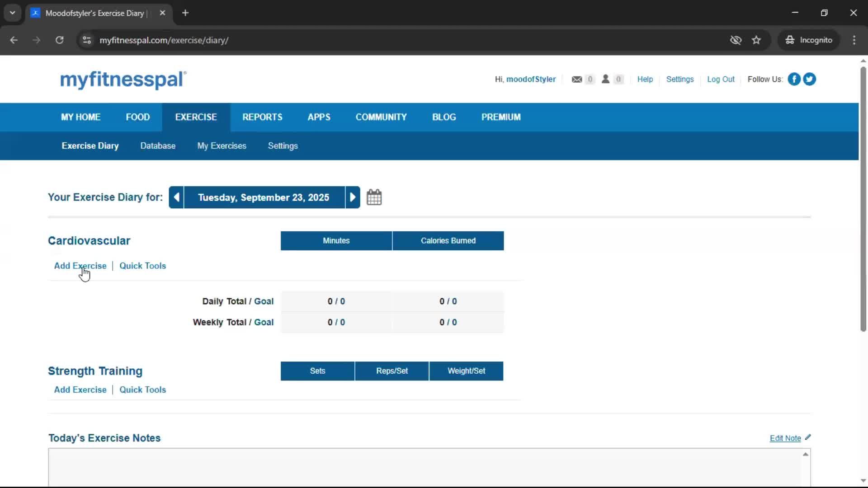Reload the page

59,40
